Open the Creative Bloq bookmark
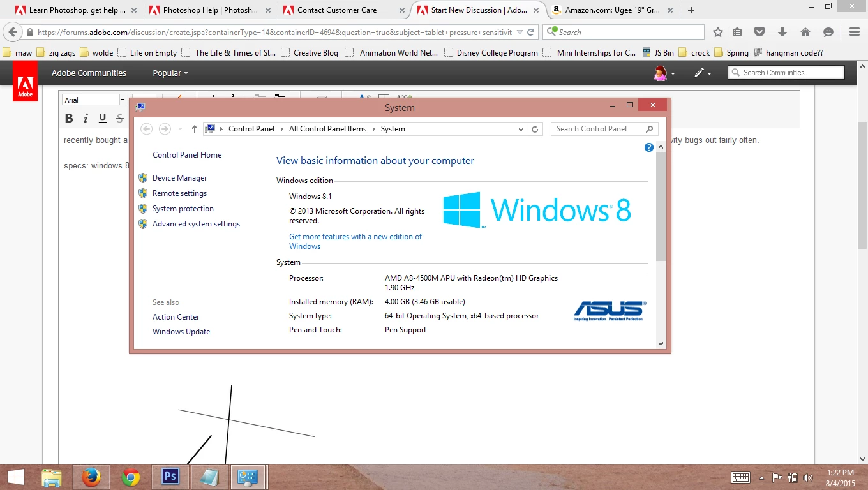This screenshot has height=490, width=868. click(x=310, y=53)
